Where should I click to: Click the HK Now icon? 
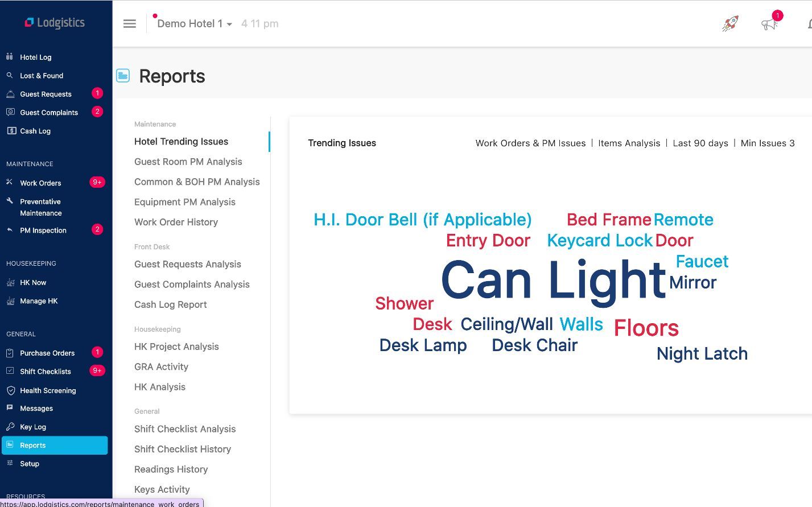coord(10,282)
